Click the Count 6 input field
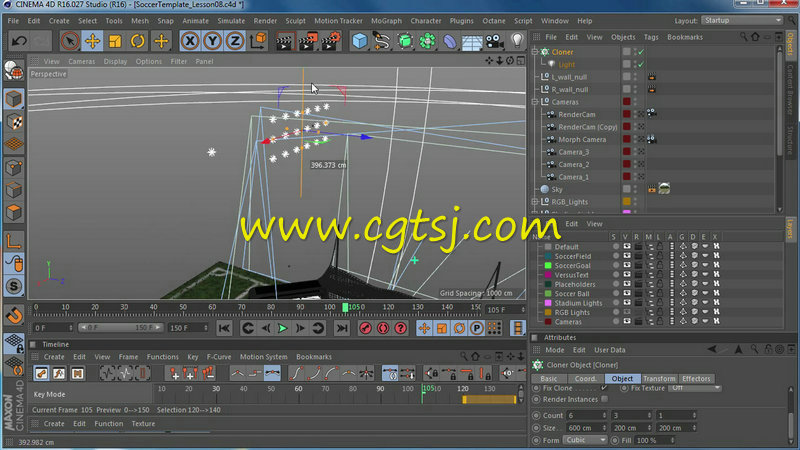The height and width of the screenshot is (450, 800). [586, 415]
